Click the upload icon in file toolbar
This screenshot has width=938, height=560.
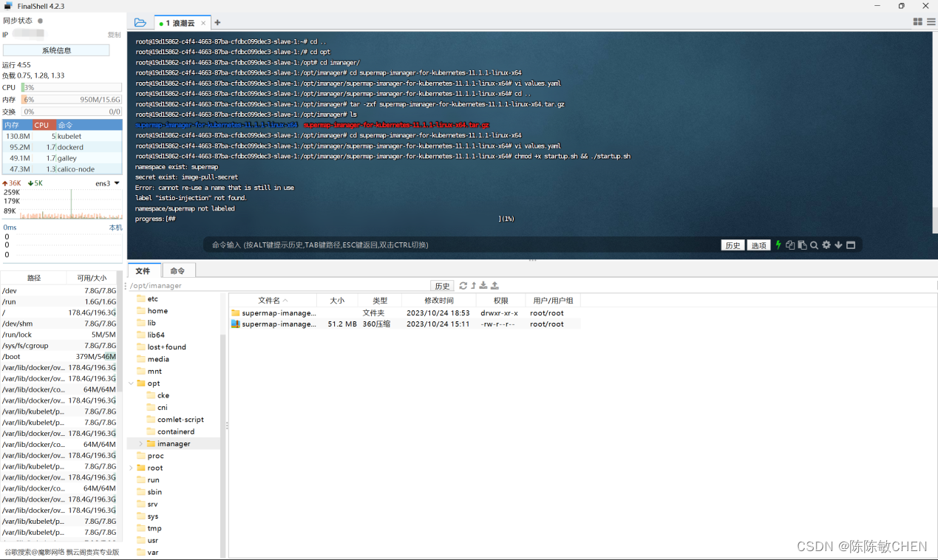click(495, 286)
